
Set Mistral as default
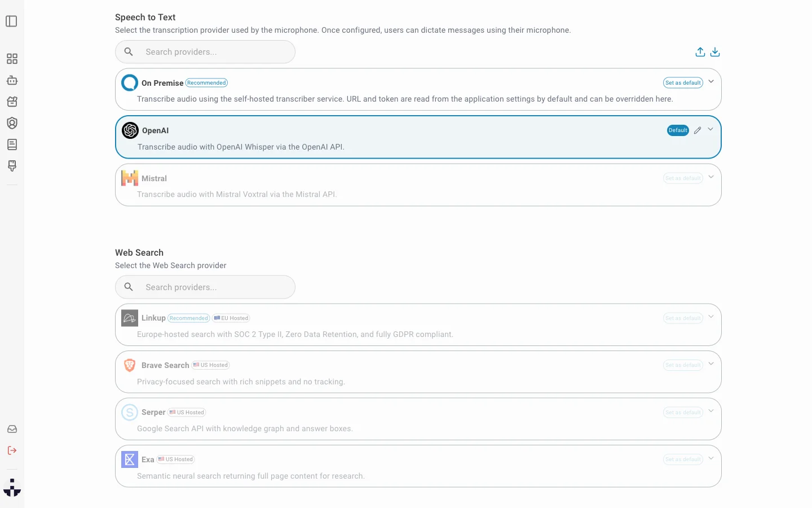tap(683, 178)
